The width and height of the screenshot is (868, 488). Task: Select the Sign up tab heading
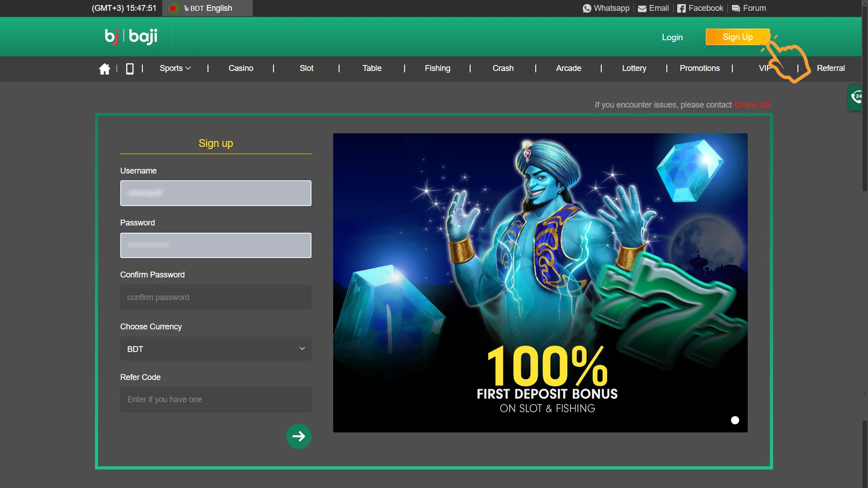tap(216, 143)
